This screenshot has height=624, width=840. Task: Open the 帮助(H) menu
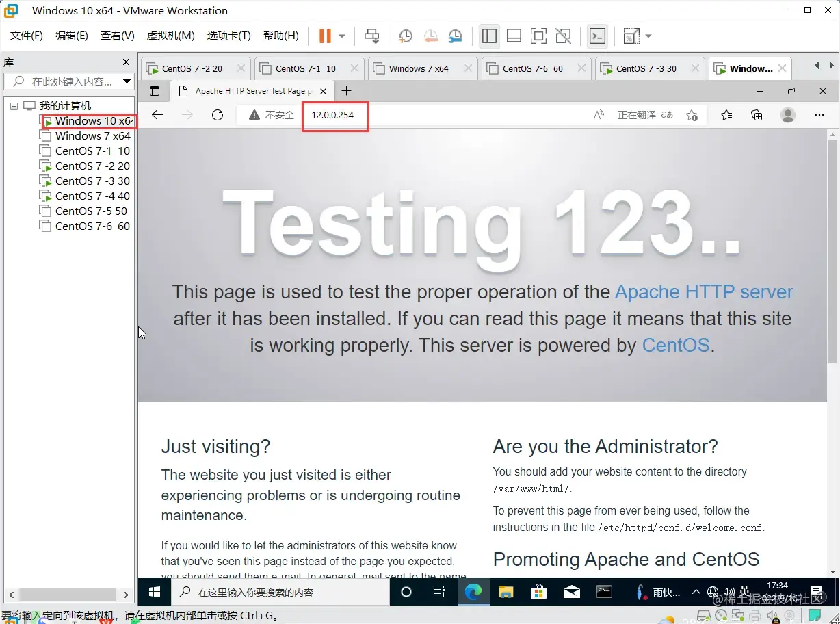pyautogui.click(x=281, y=36)
